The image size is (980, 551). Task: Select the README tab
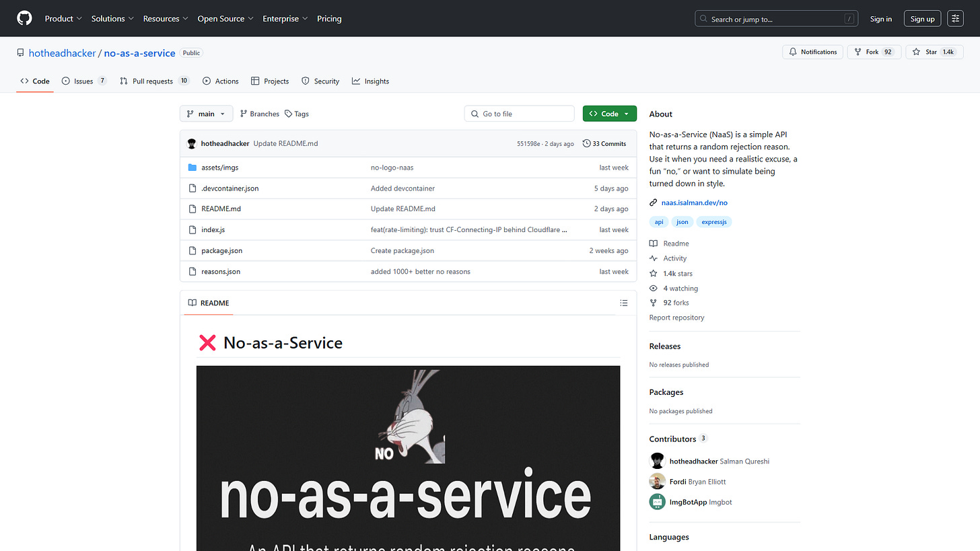209,303
